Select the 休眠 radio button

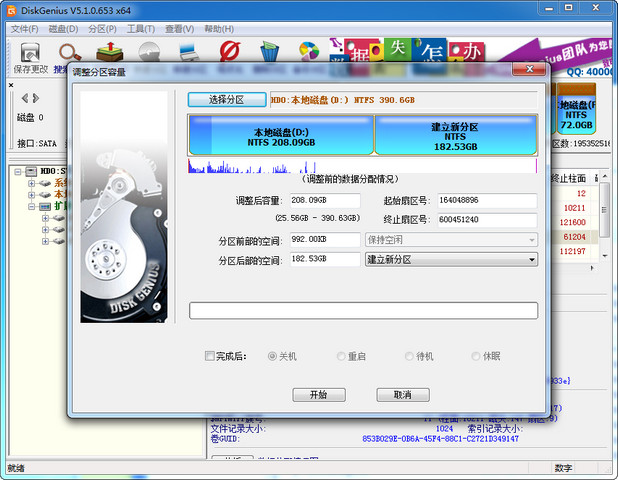pyautogui.click(x=476, y=356)
